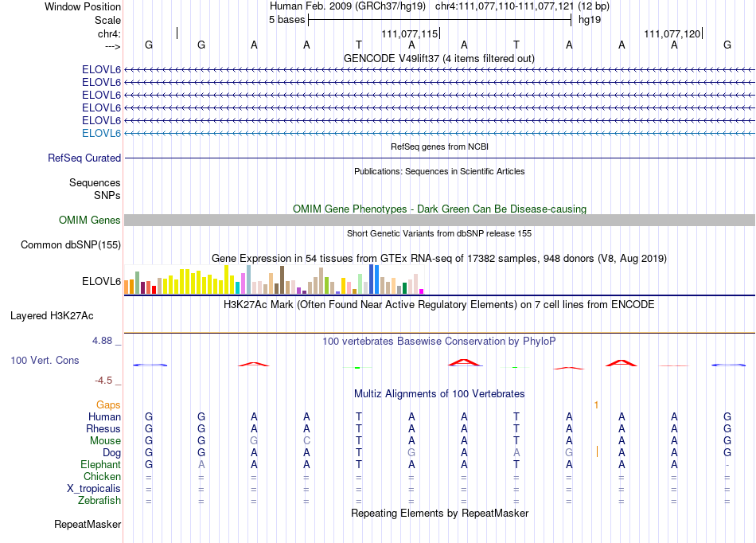Click the Zebrafish alignment row label
Image resolution: width=756 pixels, height=543 pixels.
click(99, 501)
